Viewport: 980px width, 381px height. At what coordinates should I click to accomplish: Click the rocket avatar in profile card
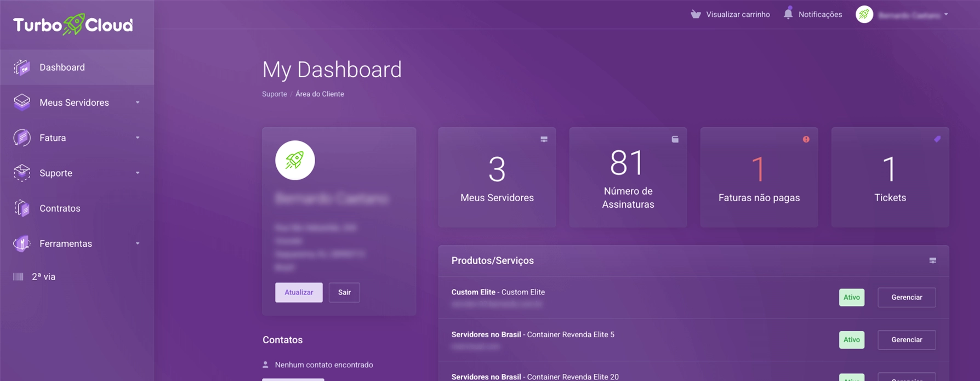tap(295, 161)
